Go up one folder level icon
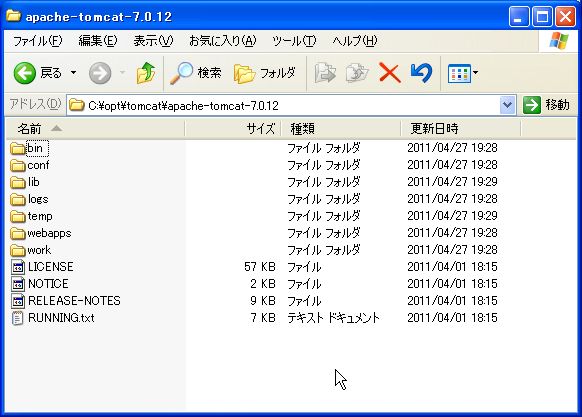The height and width of the screenshot is (417, 582). click(x=146, y=72)
